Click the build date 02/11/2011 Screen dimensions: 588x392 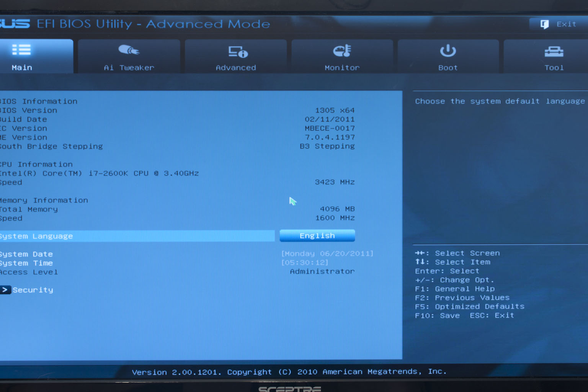(330, 119)
